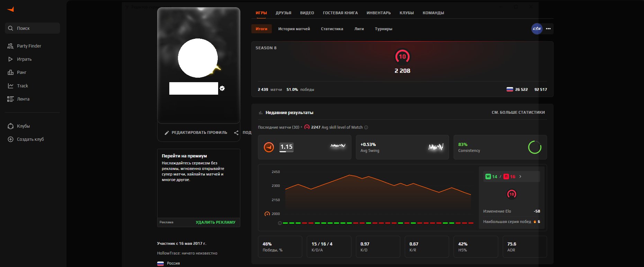
Task: Click the pencil edit profile icon
Action: (x=167, y=133)
